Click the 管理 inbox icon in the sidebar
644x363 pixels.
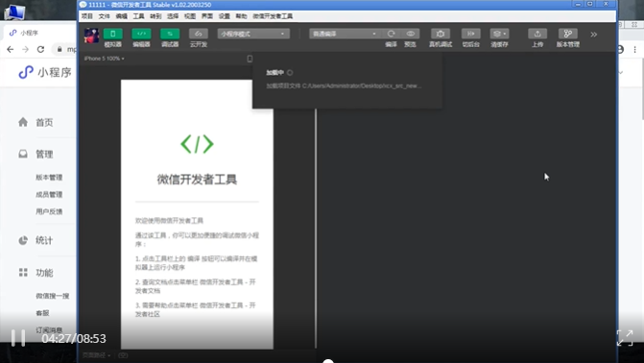point(23,154)
